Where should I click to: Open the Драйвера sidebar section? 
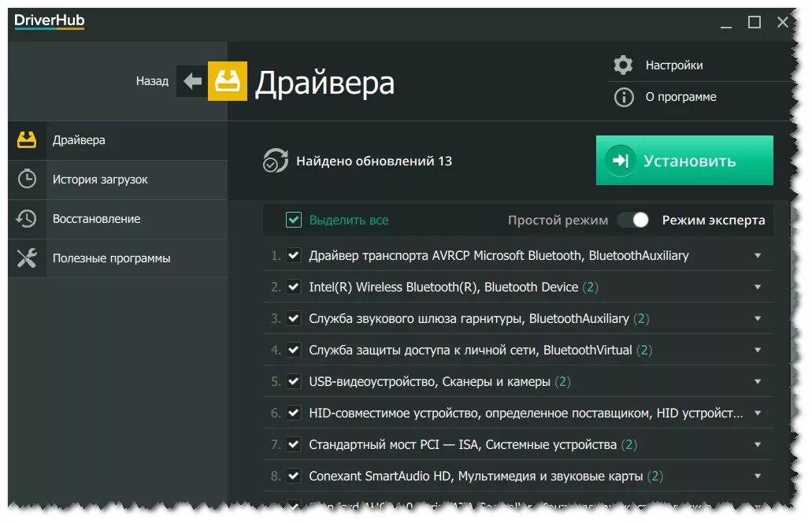click(x=117, y=140)
